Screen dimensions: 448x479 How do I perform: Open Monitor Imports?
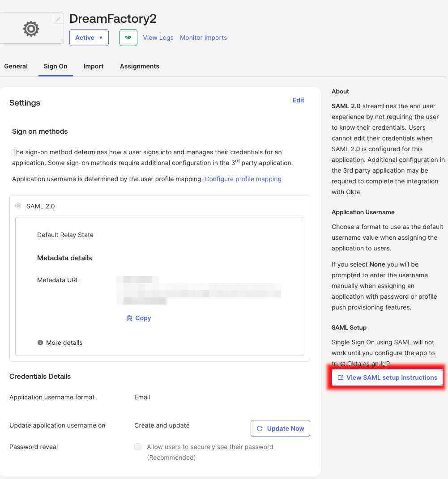click(x=203, y=38)
